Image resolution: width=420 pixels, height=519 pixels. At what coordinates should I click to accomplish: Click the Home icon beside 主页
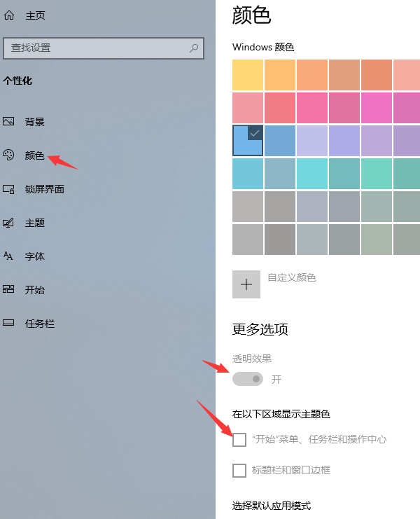[x=8, y=15]
